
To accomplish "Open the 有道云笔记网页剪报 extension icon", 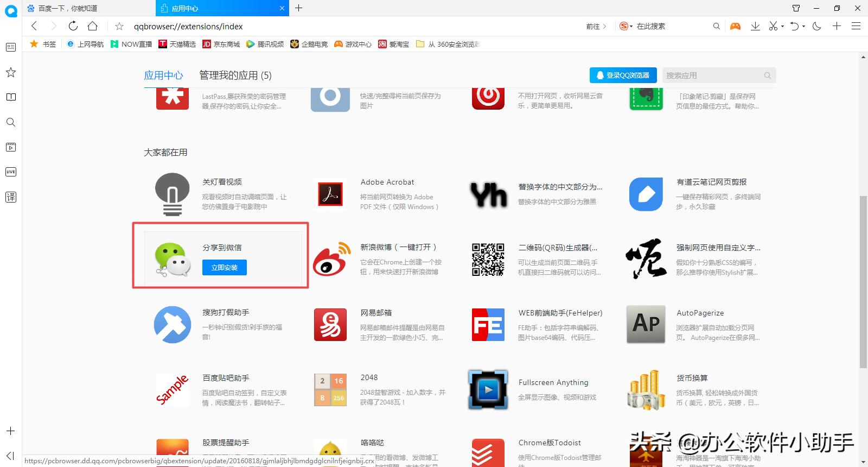I will click(x=646, y=194).
